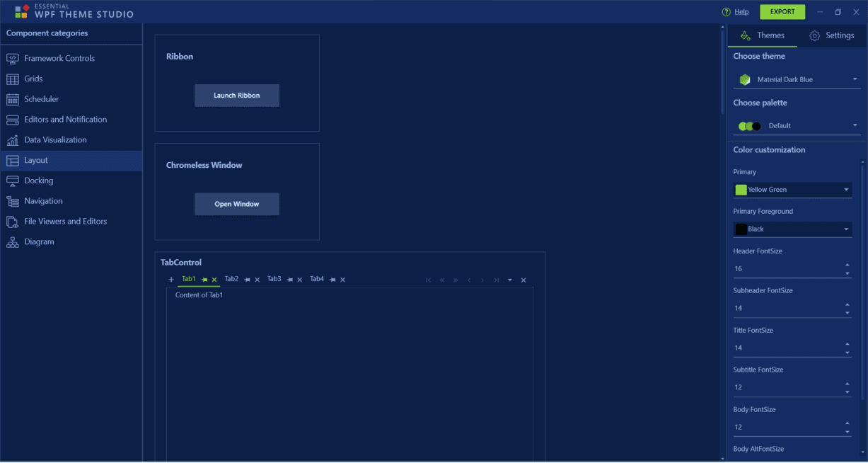The width and height of the screenshot is (868, 463).
Task: Toggle the pin on Tab1
Action: tap(204, 280)
